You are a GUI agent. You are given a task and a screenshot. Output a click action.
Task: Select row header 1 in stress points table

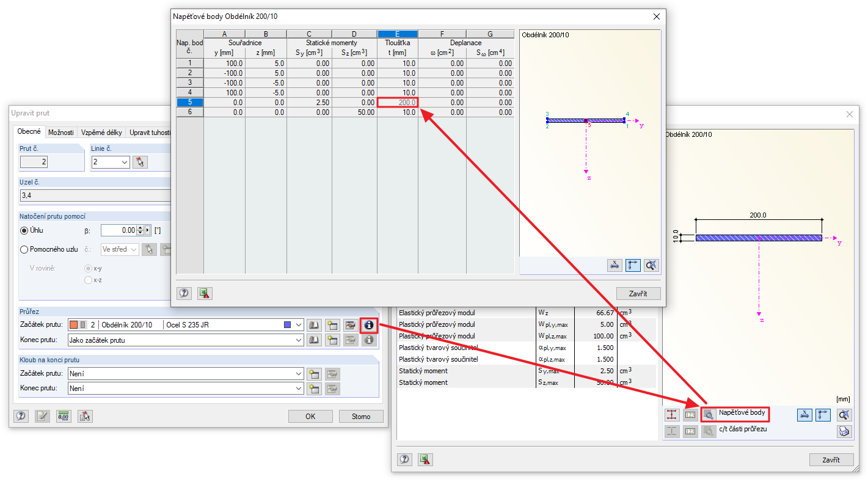point(190,64)
